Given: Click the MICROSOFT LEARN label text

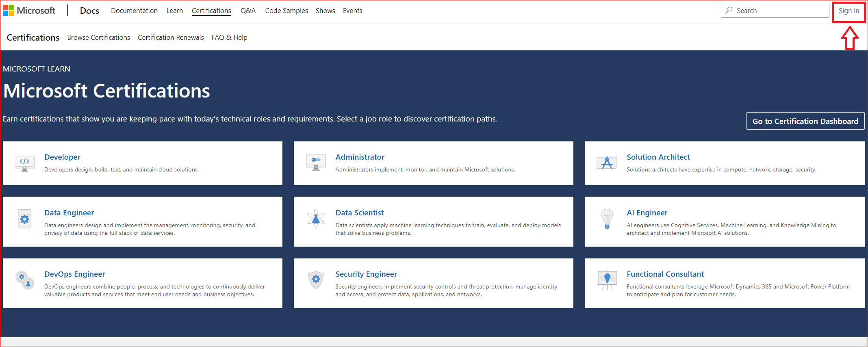Looking at the screenshot, I should pos(37,69).
